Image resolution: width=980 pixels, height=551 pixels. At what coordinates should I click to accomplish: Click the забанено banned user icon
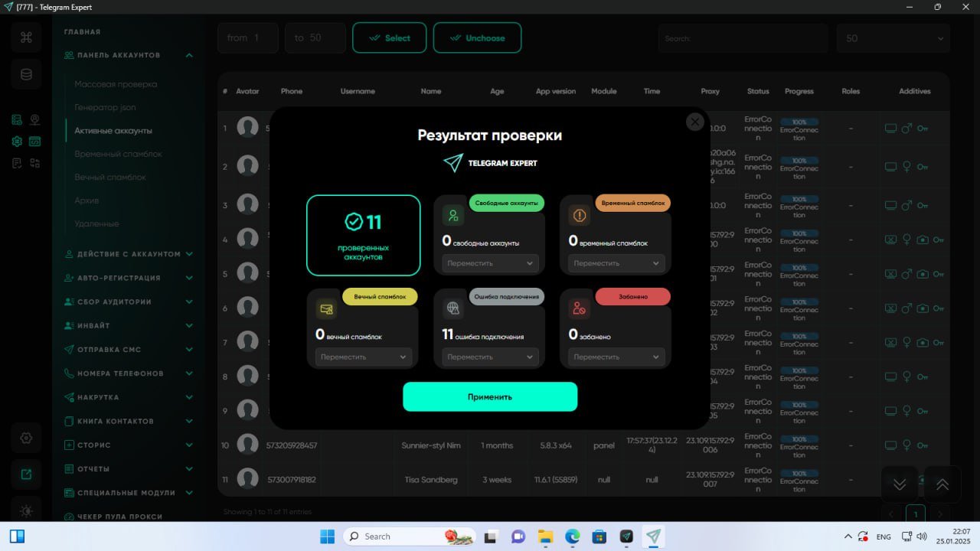click(x=580, y=309)
